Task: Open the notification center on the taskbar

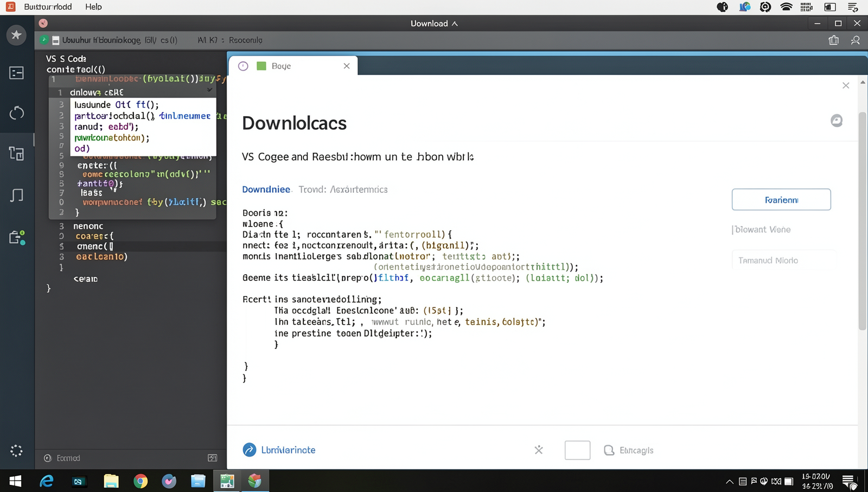Action: click(849, 481)
